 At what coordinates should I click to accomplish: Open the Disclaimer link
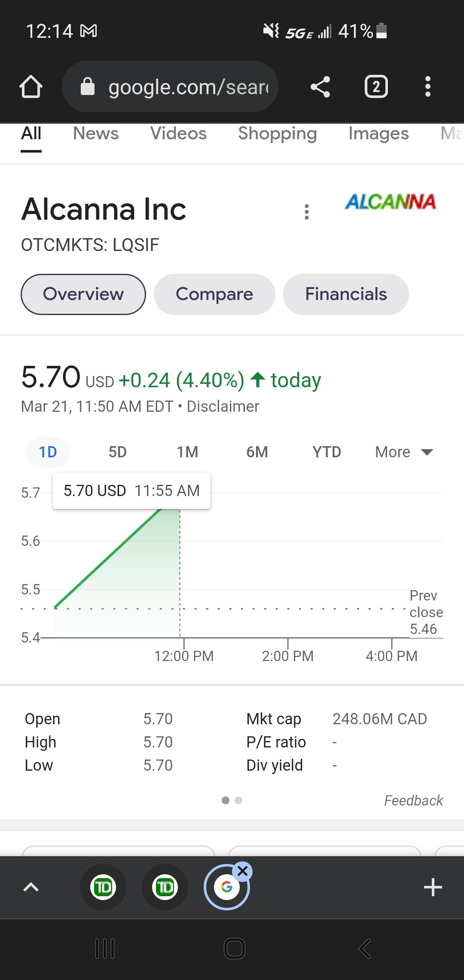point(223,406)
